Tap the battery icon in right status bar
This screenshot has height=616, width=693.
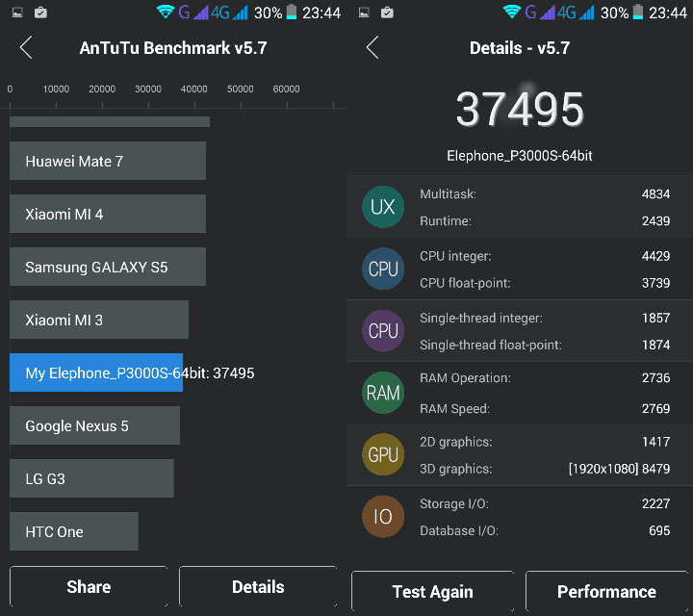click(638, 12)
